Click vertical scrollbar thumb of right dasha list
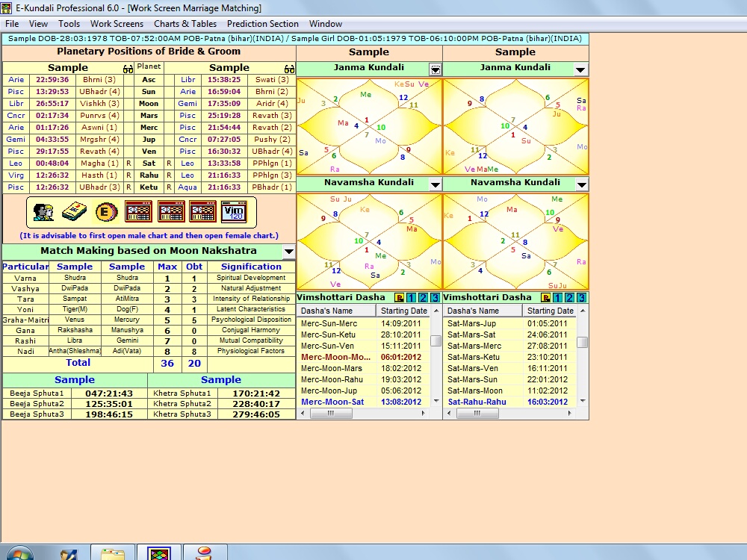747x560 pixels. (x=582, y=343)
